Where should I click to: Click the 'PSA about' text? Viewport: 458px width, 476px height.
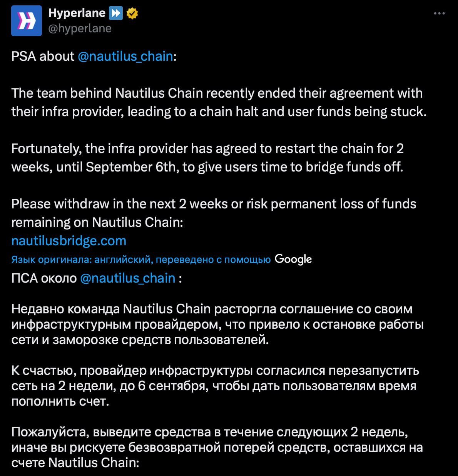coord(43,57)
